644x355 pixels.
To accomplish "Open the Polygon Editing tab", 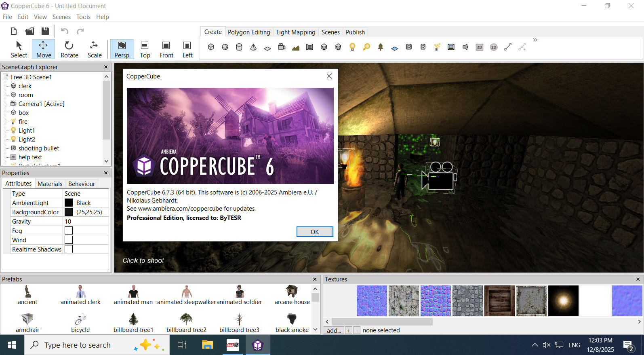I will click(249, 32).
